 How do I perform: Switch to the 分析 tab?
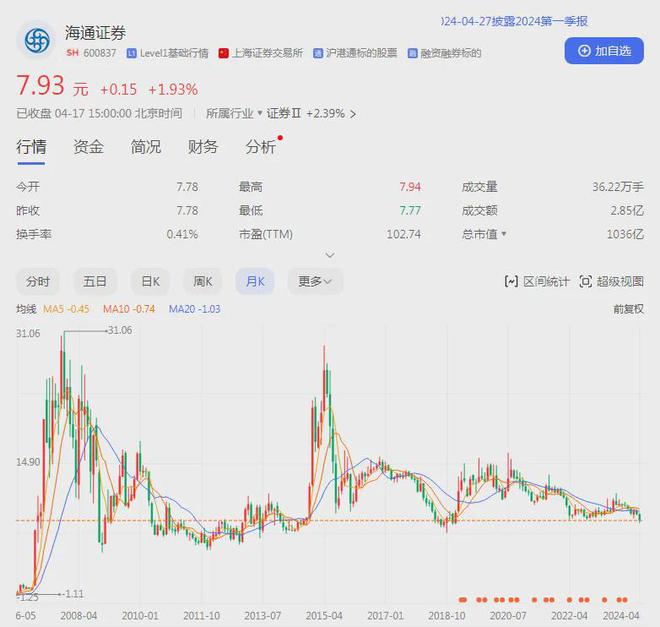[x=261, y=147]
